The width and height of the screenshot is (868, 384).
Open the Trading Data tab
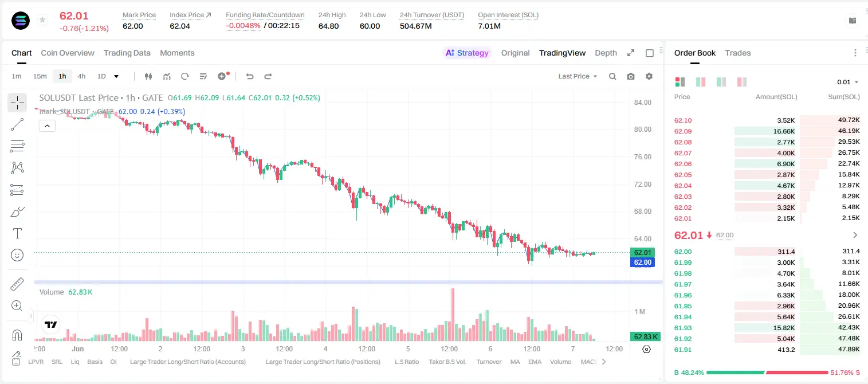[x=127, y=53]
